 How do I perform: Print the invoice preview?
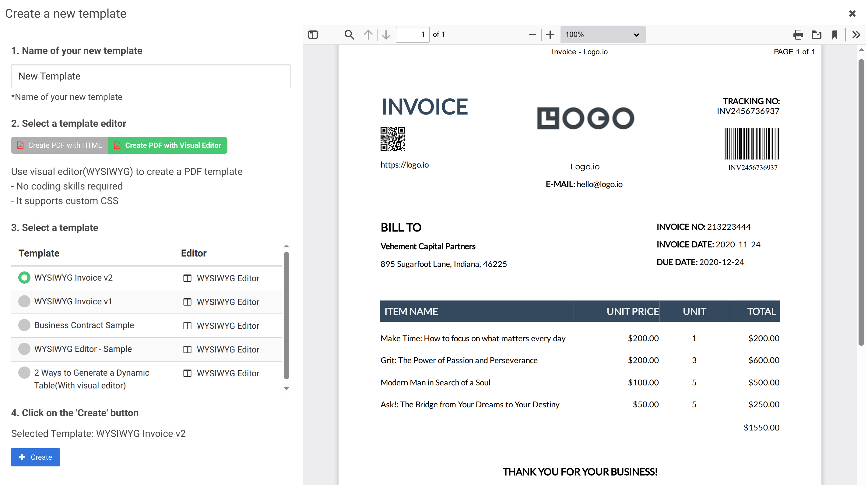click(798, 34)
